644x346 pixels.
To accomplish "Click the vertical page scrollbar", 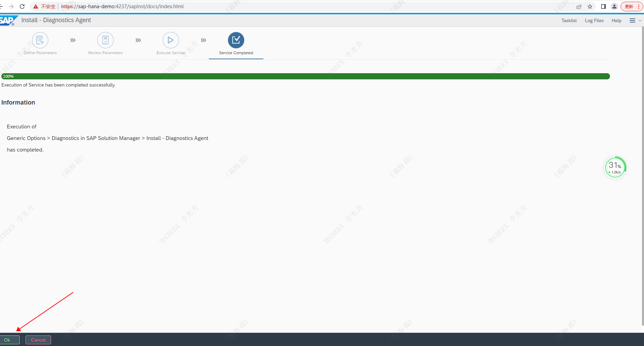I will point(642,175).
